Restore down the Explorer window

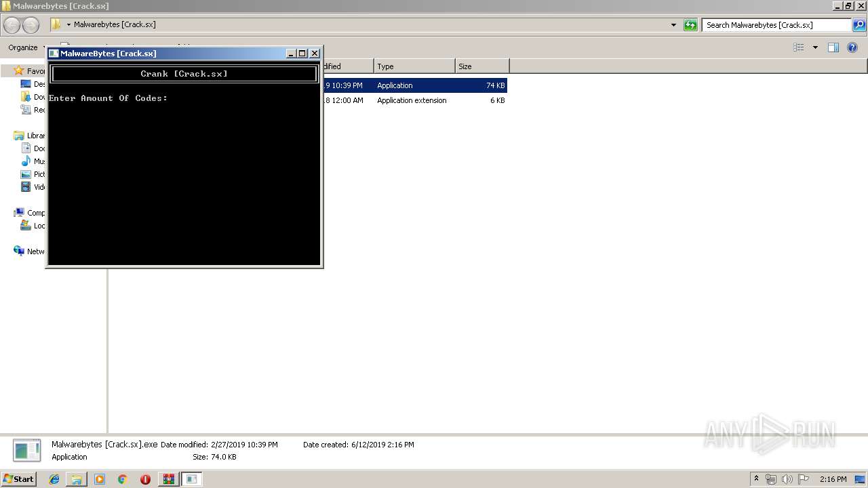(848, 6)
